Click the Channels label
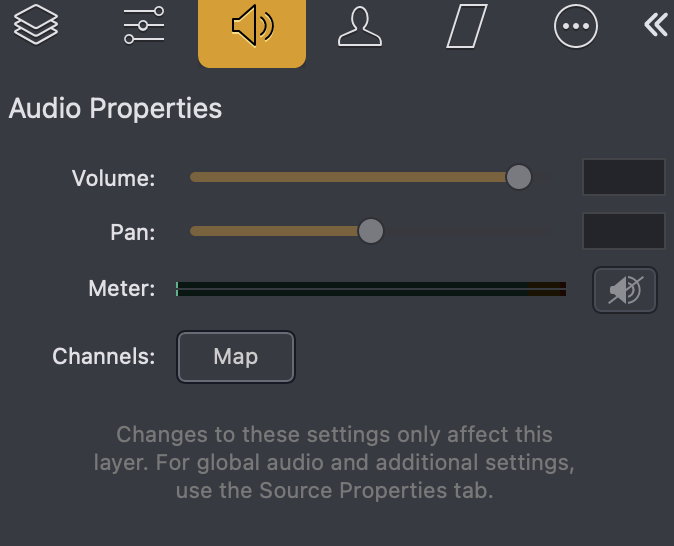 pyautogui.click(x=103, y=357)
